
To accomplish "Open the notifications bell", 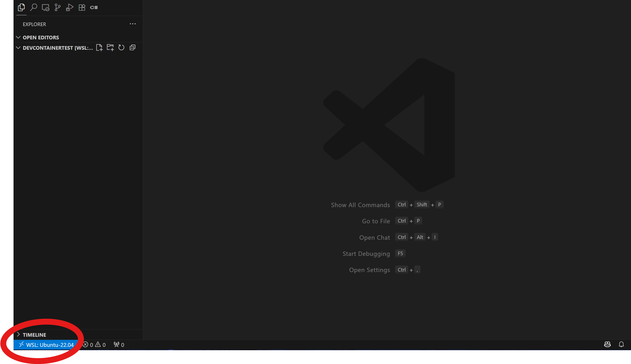I will 621,344.
